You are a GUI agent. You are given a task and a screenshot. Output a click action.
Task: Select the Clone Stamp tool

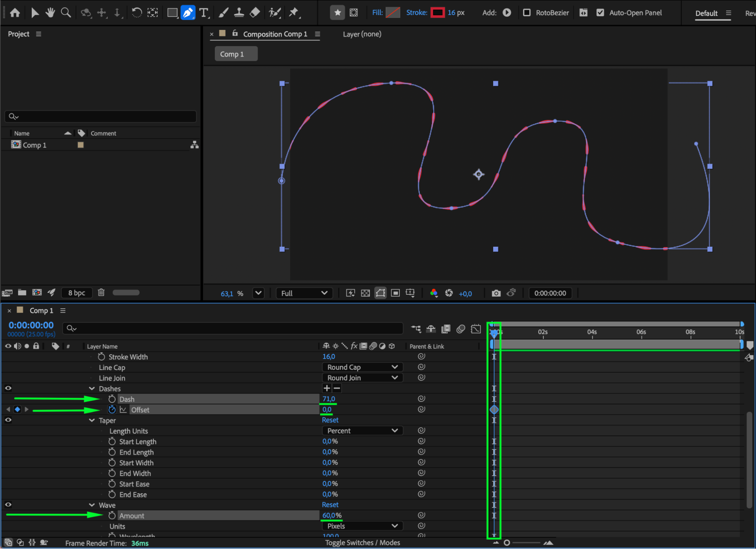click(239, 13)
